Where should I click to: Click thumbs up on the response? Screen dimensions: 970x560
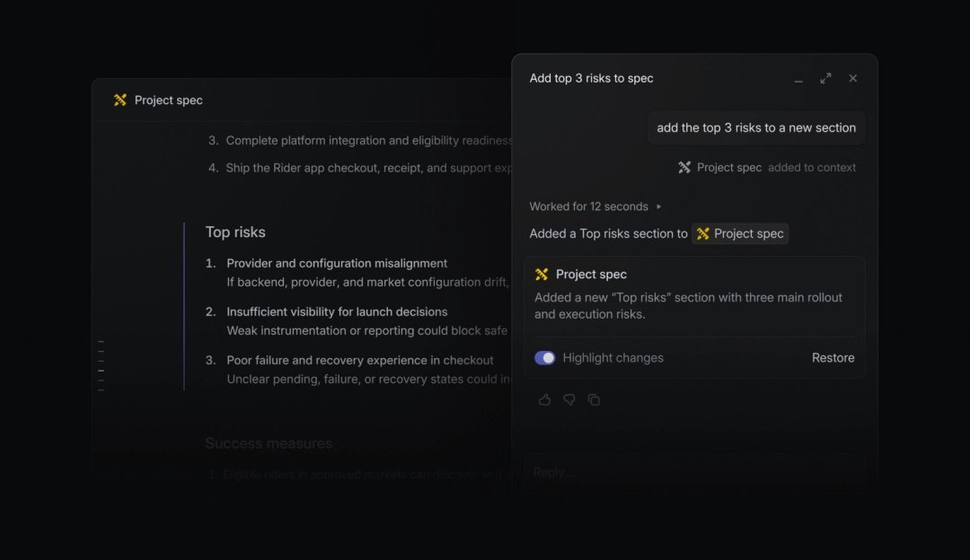544,400
